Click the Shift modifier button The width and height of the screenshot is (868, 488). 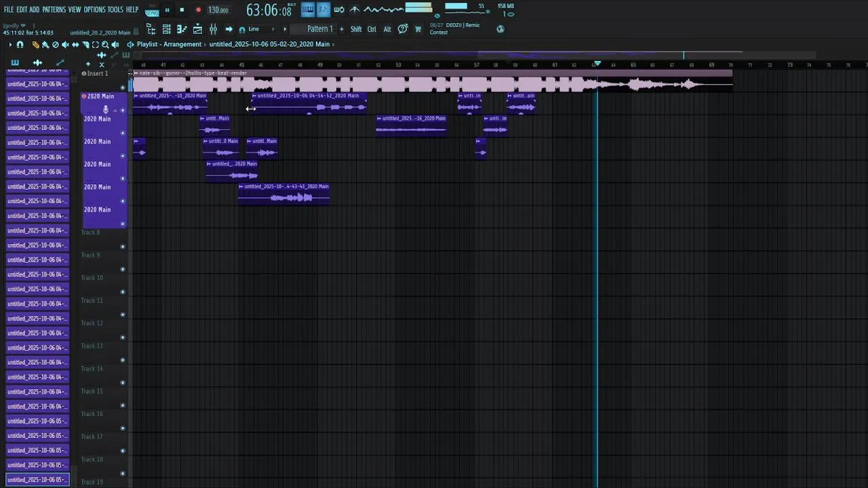coord(356,29)
